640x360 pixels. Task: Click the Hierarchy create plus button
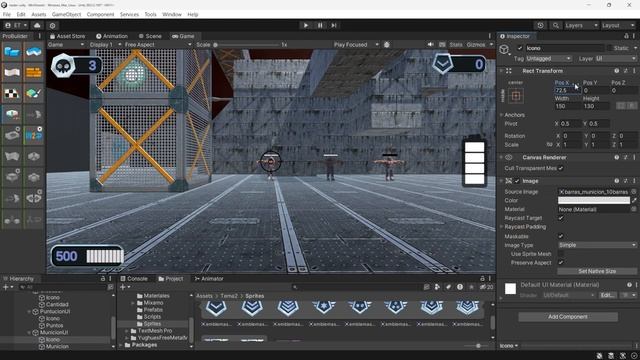7,287
